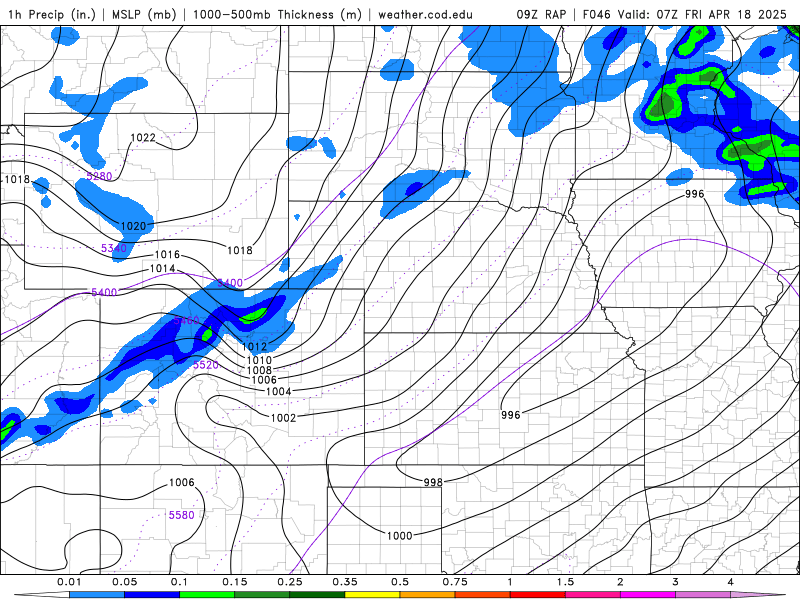The width and height of the screenshot is (800, 600).
Task: Click the 1008 isobar label
Action: pos(259,370)
